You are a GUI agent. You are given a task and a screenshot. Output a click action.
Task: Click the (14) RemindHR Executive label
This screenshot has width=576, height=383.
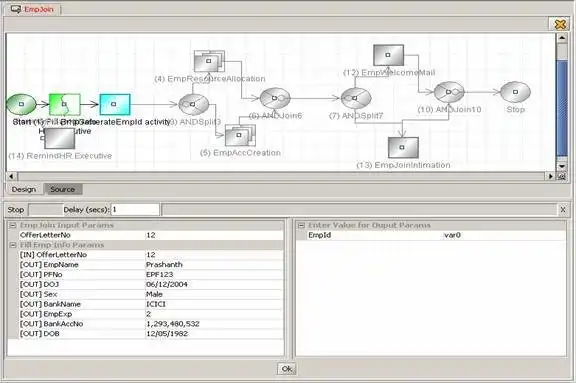(60, 156)
